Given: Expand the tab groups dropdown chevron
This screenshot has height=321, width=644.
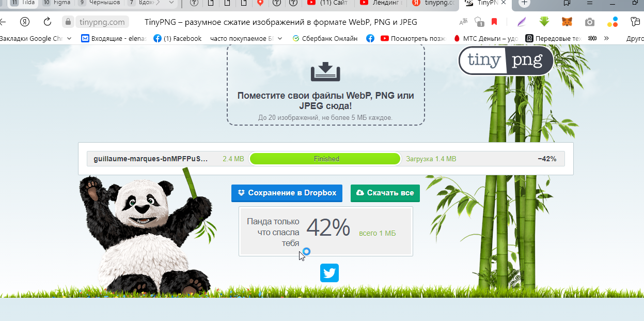Looking at the screenshot, I should point(171,3).
